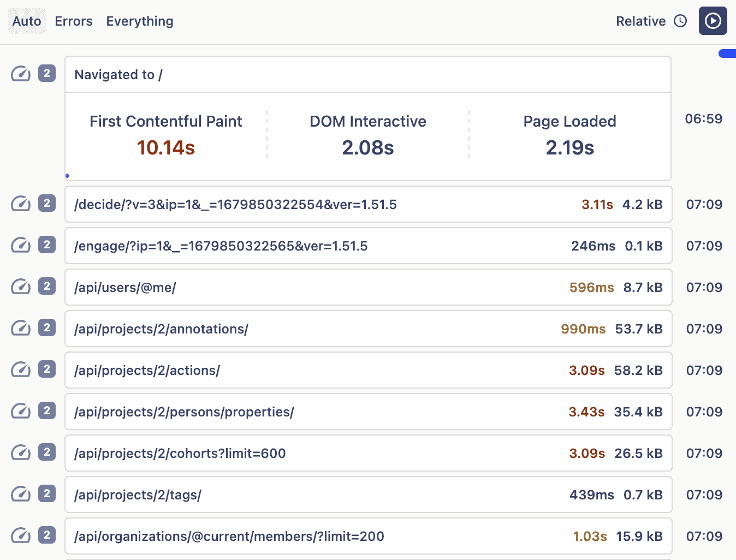The width and height of the screenshot is (736, 560).
Task: Switch to the Auto filter tab
Action: 27,21
